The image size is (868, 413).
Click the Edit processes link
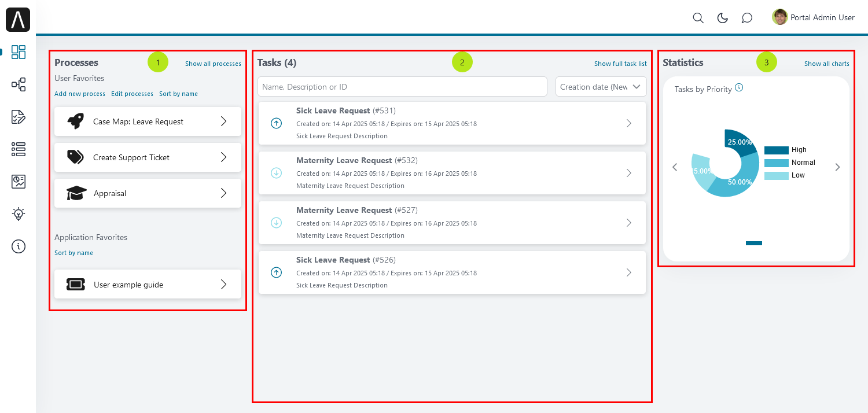point(132,94)
